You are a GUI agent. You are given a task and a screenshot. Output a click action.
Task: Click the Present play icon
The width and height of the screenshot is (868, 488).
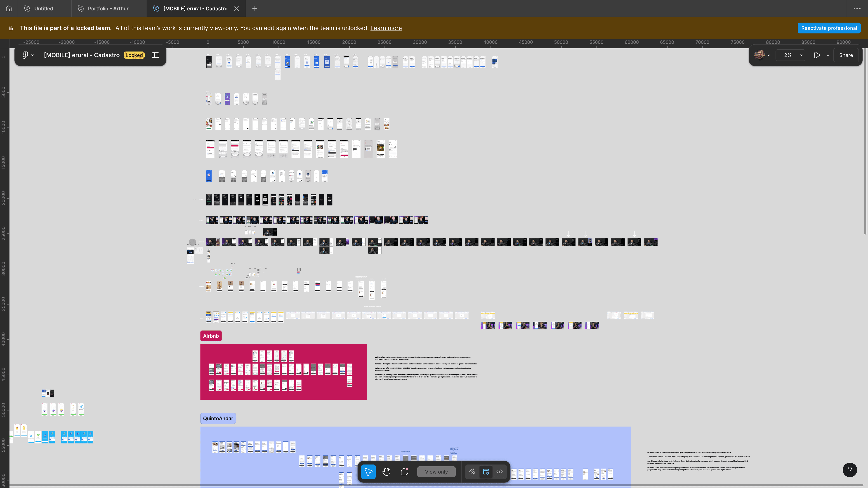pyautogui.click(x=817, y=55)
